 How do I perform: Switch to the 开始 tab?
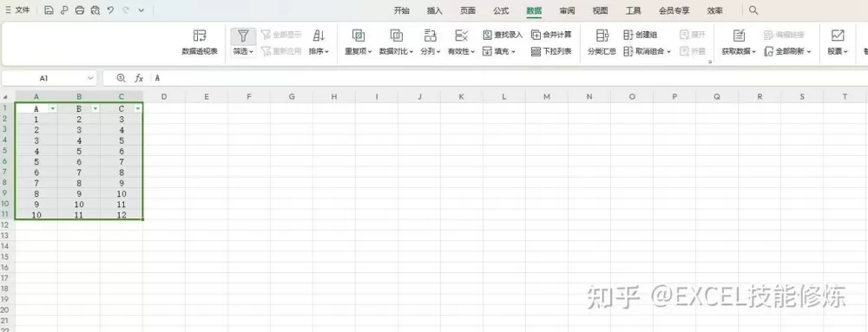(401, 10)
